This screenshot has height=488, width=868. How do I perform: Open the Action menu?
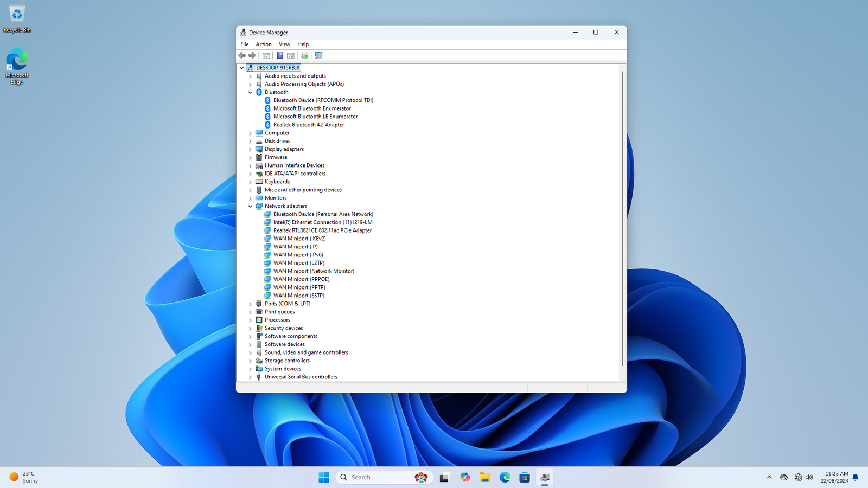point(264,44)
